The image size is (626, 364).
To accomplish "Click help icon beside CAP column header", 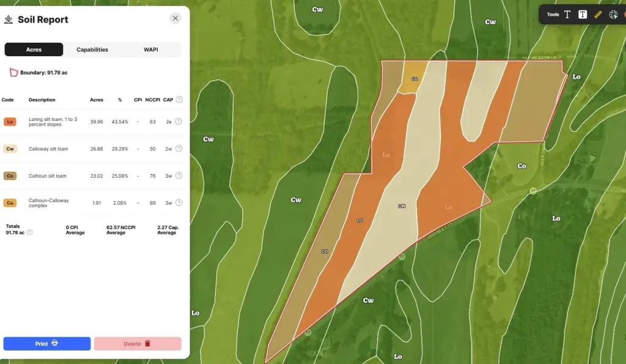I will tap(179, 100).
